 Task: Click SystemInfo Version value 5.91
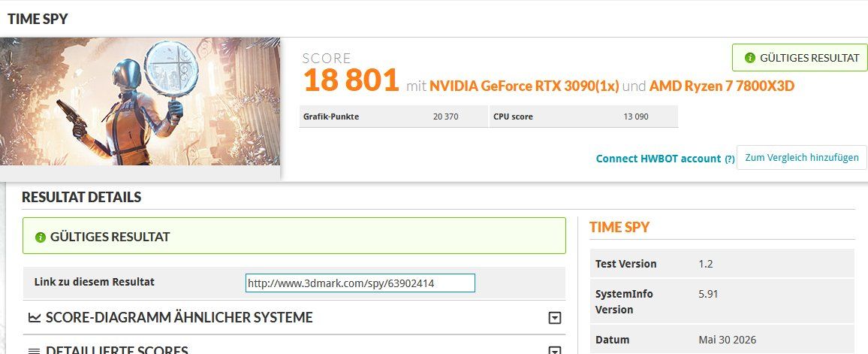point(708,294)
